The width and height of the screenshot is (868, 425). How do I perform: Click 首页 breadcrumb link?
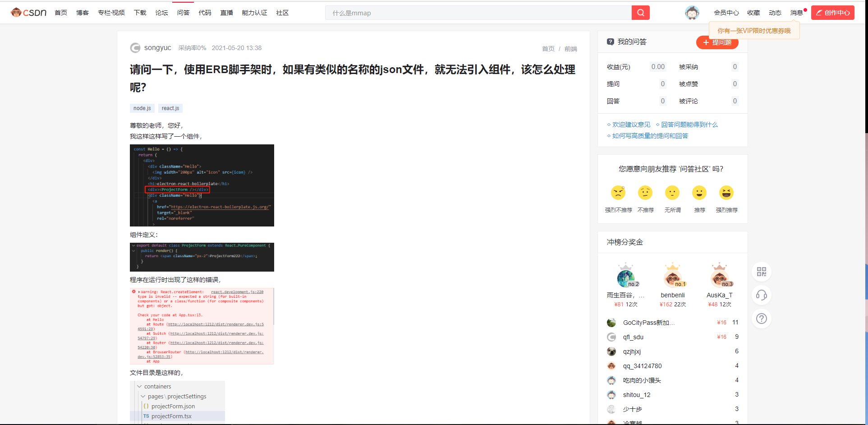548,49
